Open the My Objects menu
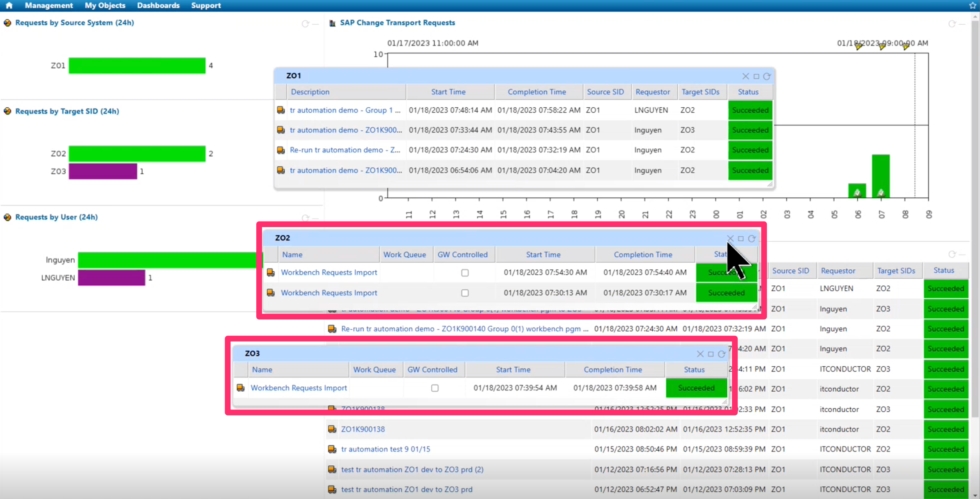This screenshot has width=980, height=499. pyautogui.click(x=105, y=5)
